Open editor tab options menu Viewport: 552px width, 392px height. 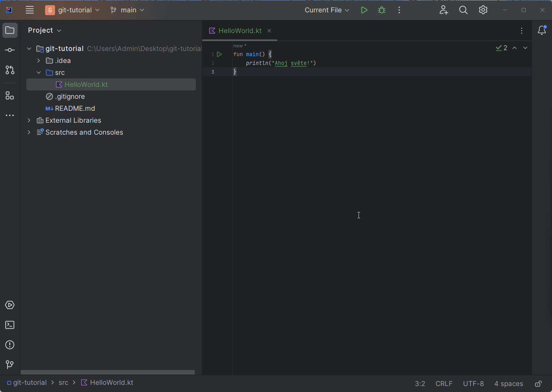coord(522,31)
